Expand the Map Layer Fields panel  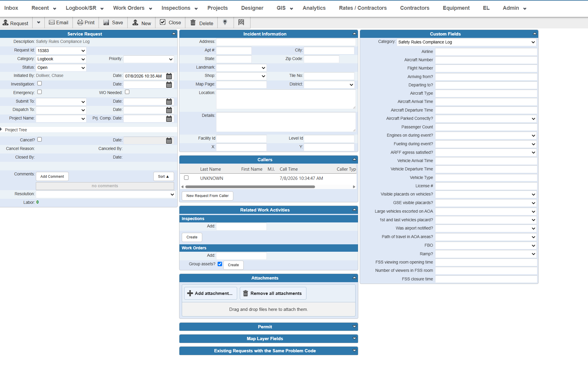point(354,338)
